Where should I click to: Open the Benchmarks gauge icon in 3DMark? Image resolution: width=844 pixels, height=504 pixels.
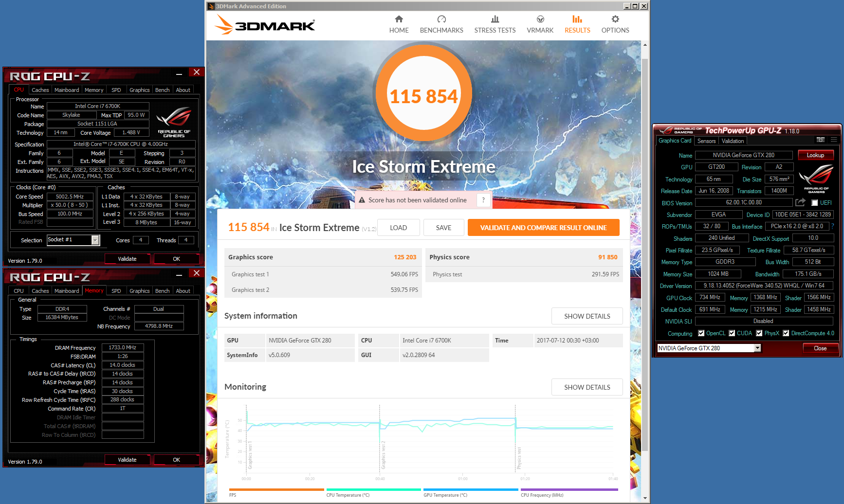[441, 19]
